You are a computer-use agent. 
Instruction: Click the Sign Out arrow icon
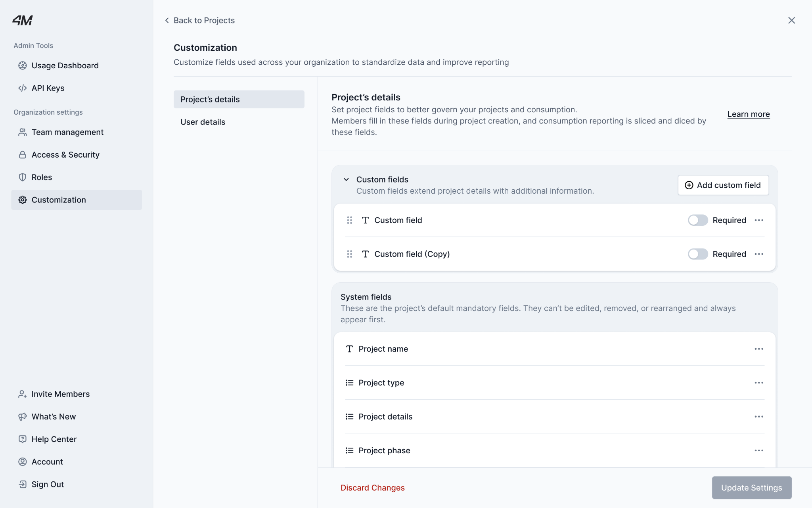[23, 484]
